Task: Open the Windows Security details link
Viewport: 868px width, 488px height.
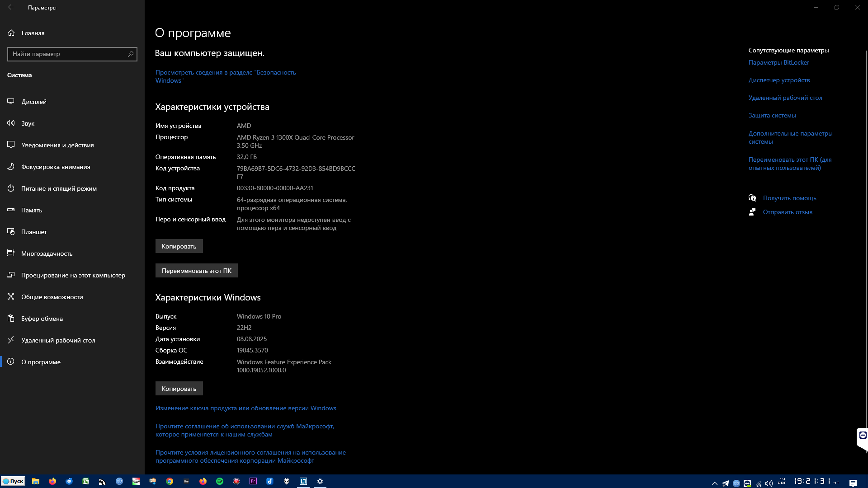Action: [x=226, y=76]
